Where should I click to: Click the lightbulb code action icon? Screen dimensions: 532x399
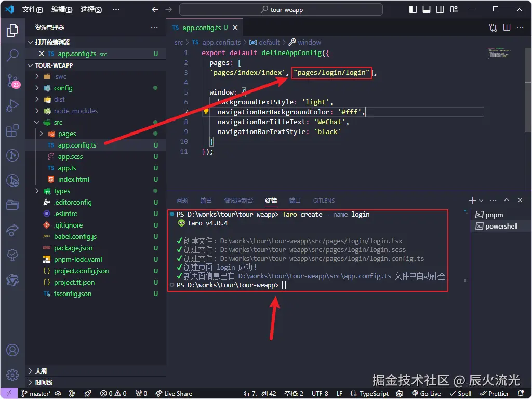click(x=206, y=112)
